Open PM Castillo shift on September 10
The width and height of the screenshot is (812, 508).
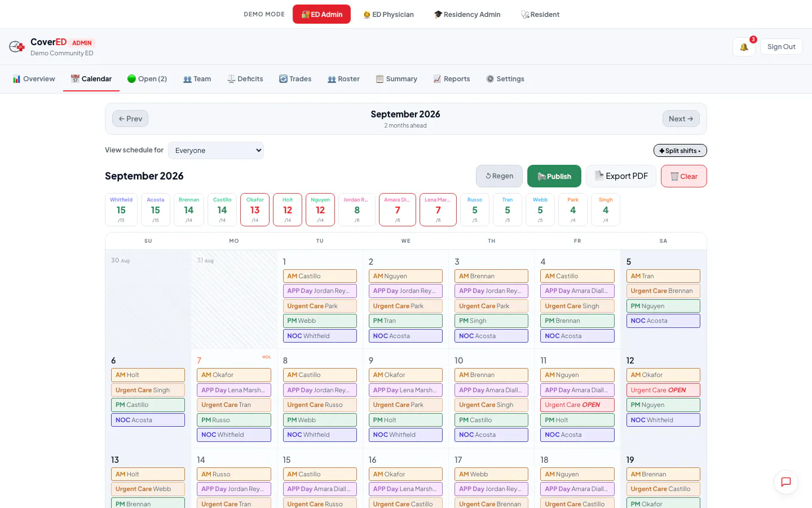(492, 420)
